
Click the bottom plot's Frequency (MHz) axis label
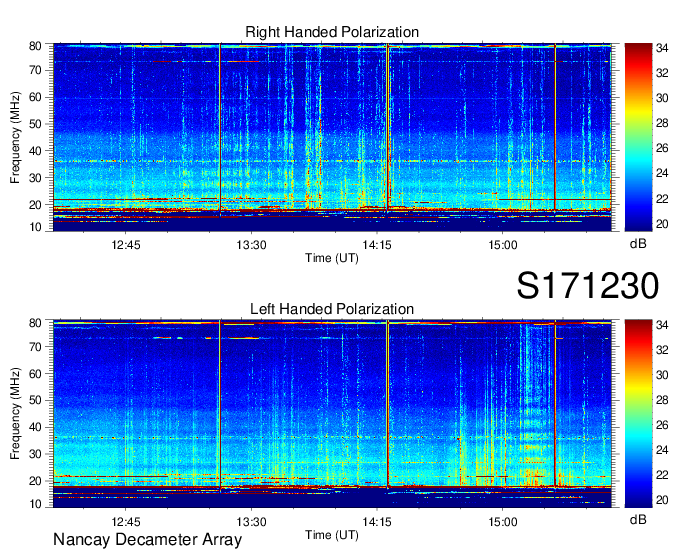[x=15, y=414]
